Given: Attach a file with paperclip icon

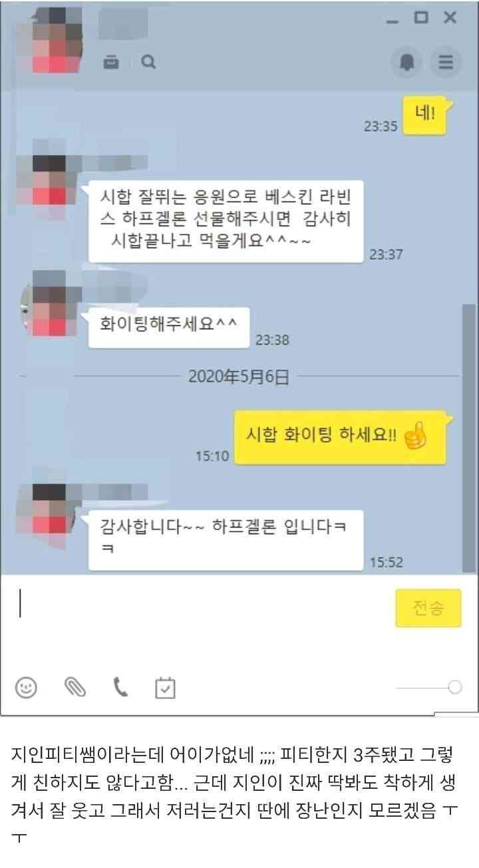Looking at the screenshot, I should (75, 687).
